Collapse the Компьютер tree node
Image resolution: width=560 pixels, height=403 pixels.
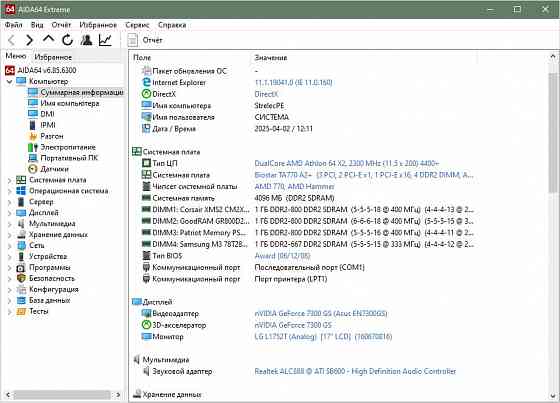point(9,82)
